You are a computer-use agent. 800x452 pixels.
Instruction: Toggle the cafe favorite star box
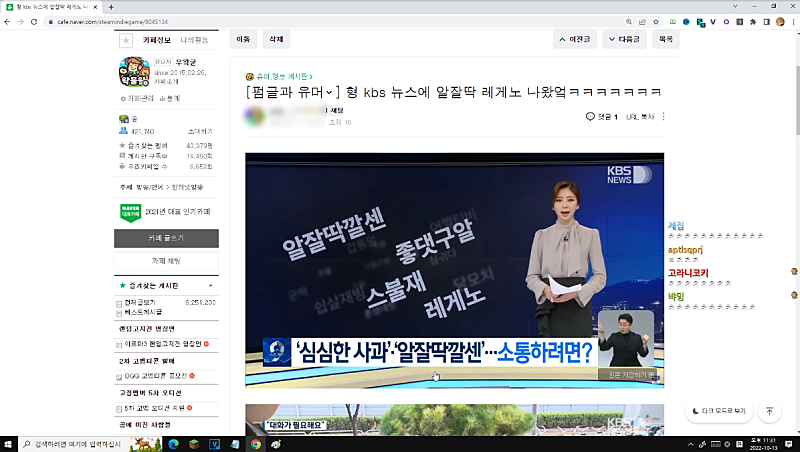click(126, 40)
